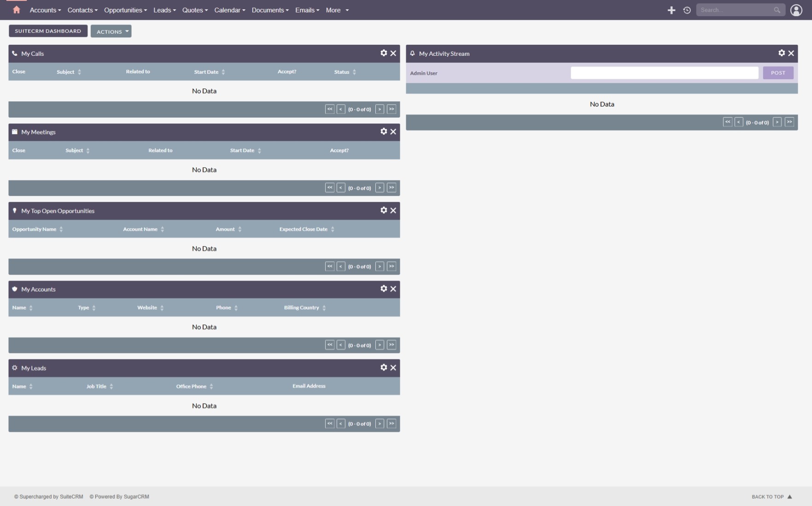Edit My Leads dashlet via gear icon
The height and width of the screenshot is (506, 812).
pos(384,367)
